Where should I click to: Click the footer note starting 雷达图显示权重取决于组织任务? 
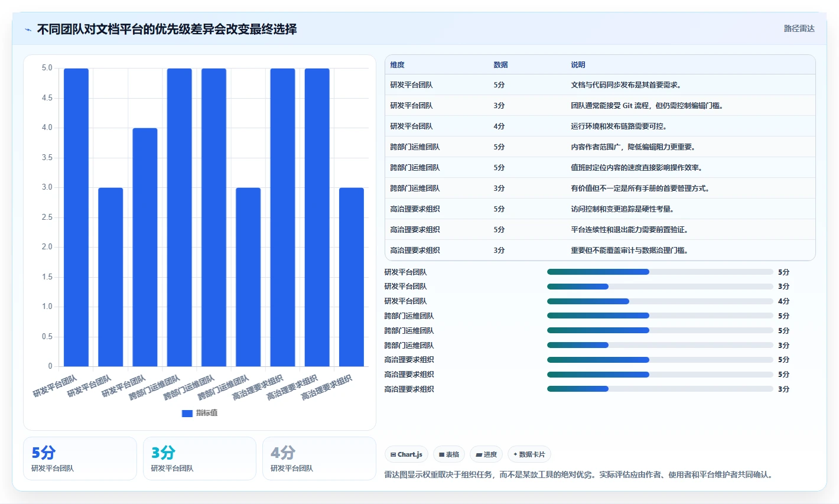click(x=580, y=474)
